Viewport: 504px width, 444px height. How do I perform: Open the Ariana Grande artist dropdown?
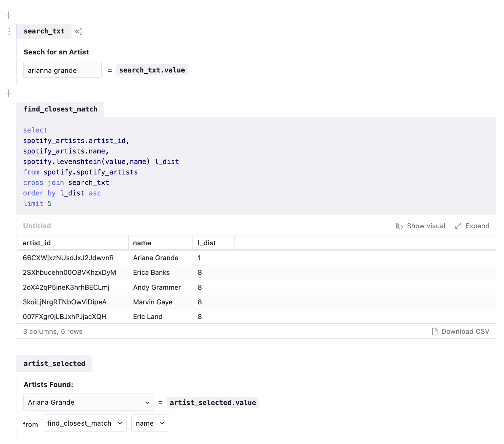(89, 402)
